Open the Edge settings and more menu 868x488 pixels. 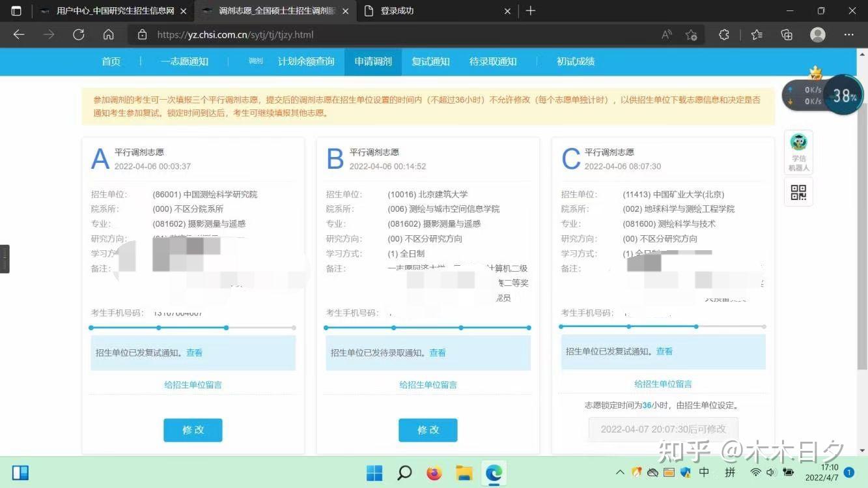point(848,35)
